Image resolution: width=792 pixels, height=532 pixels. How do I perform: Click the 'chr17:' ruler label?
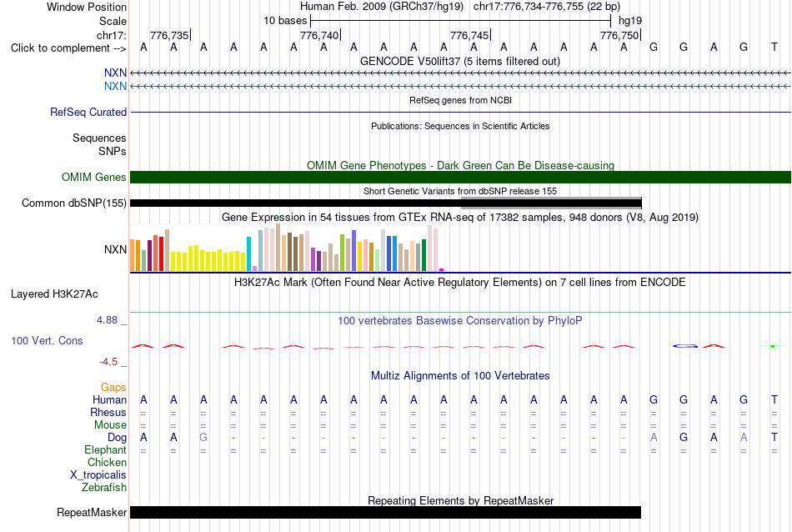(111, 35)
